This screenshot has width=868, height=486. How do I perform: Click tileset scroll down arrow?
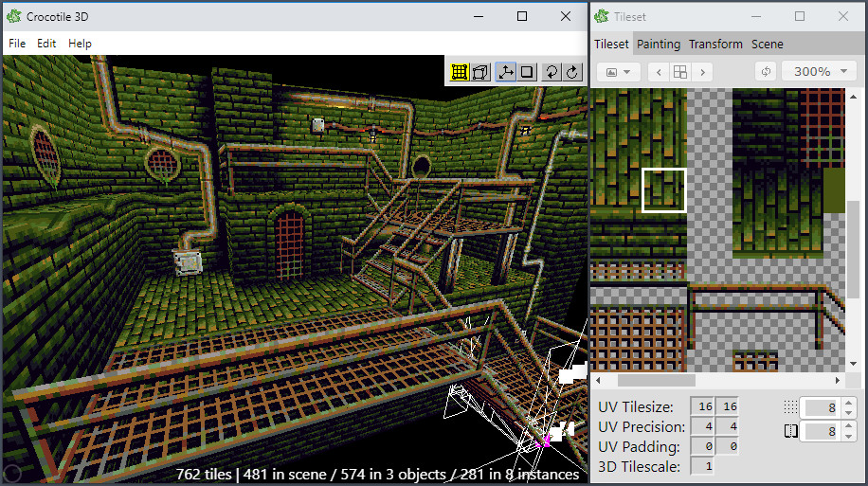pyautogui.click(x=853, y=364)
